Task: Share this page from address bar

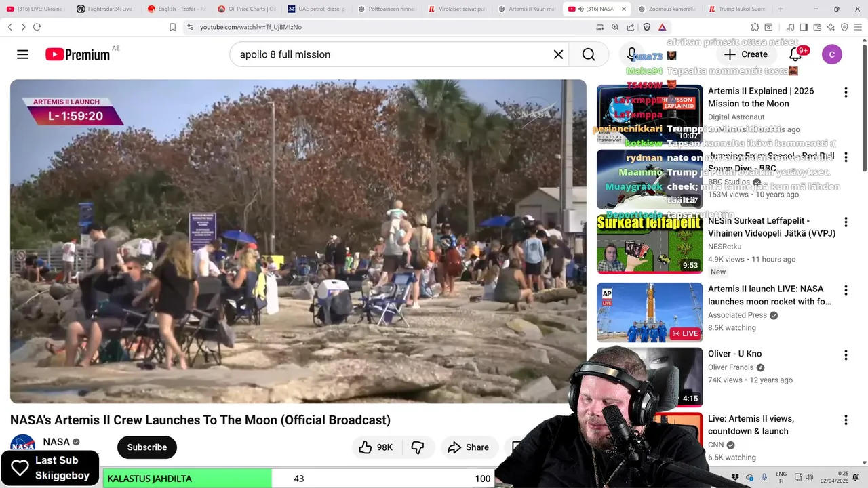Action: tap(631, 27)
